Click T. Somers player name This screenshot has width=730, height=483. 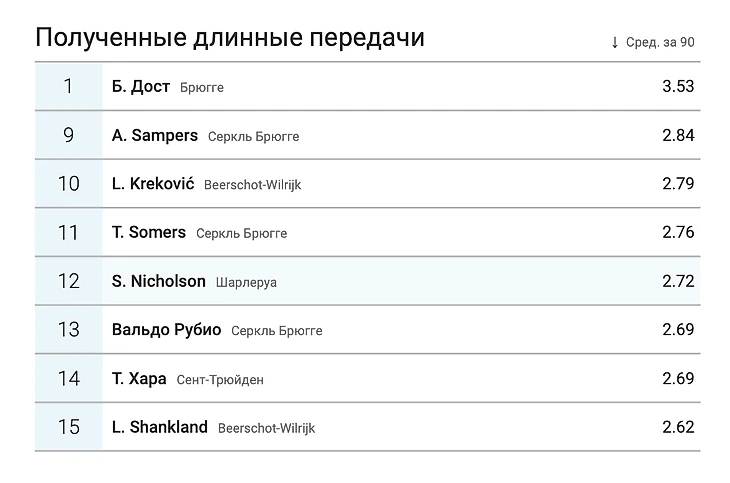click(x=149, y=233)
